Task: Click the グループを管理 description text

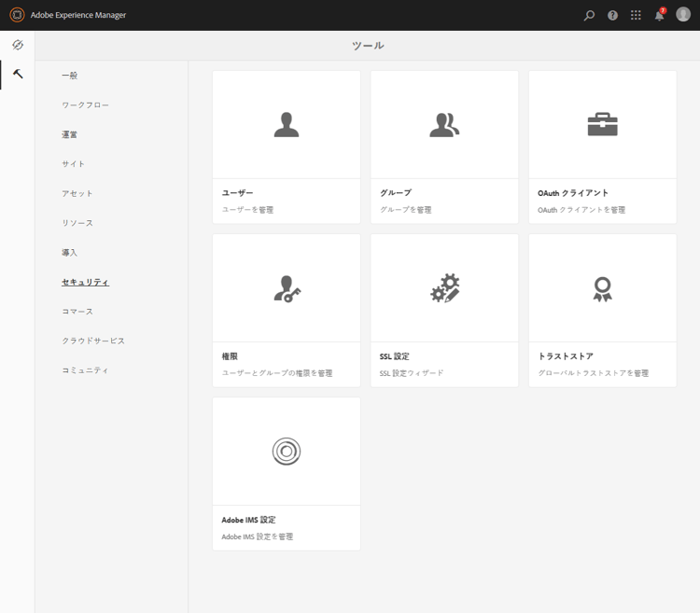Action: [405, 210]
